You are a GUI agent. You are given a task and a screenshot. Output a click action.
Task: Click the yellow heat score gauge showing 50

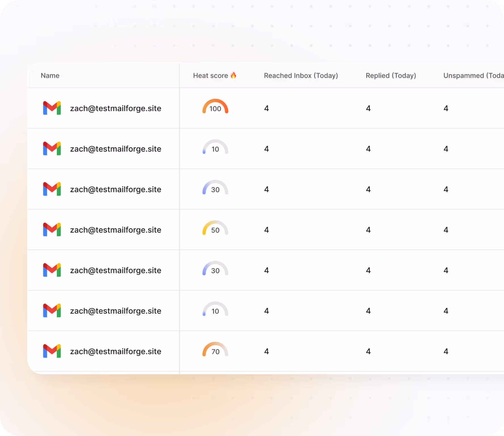pyautogui.click(x=215, y=228)
